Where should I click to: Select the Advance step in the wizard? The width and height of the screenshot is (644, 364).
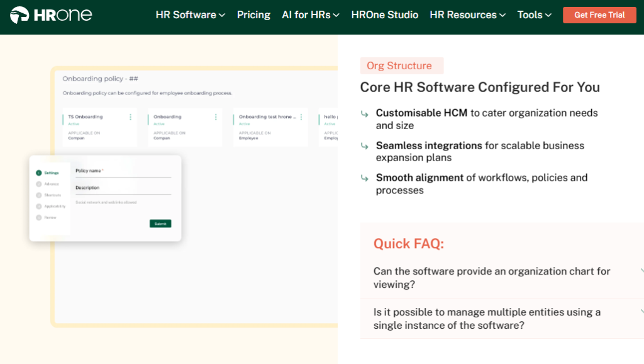(x=47, y=184)
